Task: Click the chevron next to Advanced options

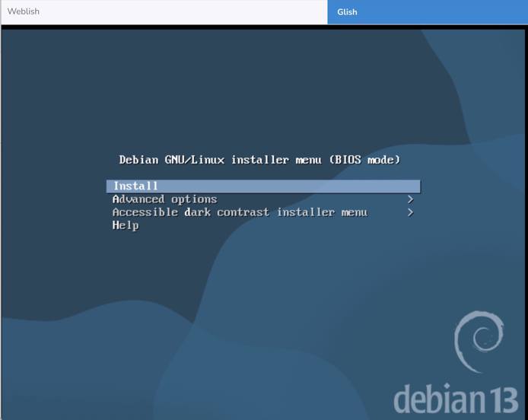Action: 410,199
